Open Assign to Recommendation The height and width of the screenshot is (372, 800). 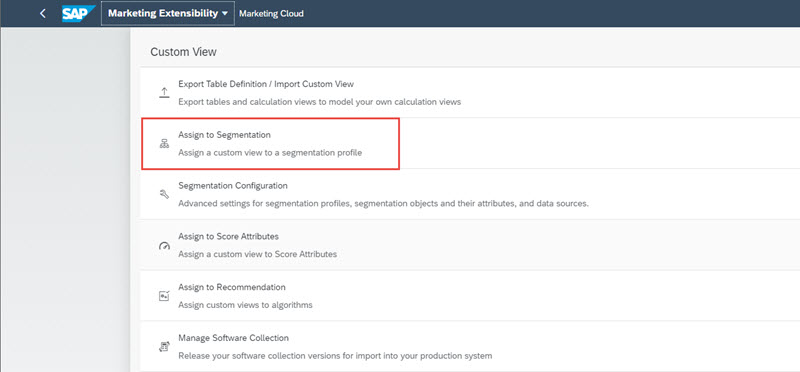point(232,287)
